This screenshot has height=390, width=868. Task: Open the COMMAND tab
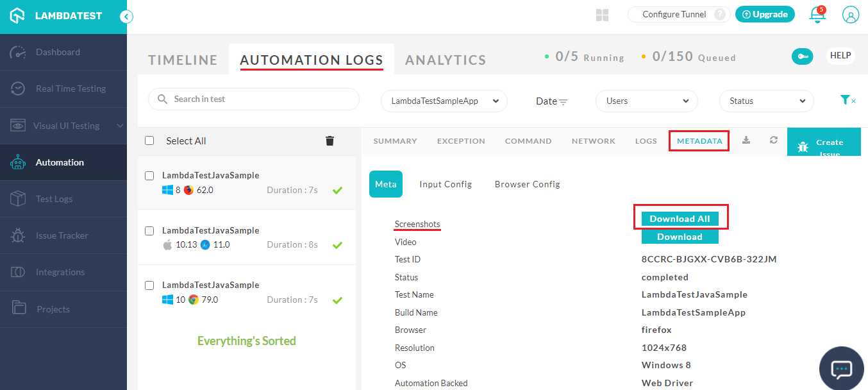pyautogui.click(x=528, y=141)
